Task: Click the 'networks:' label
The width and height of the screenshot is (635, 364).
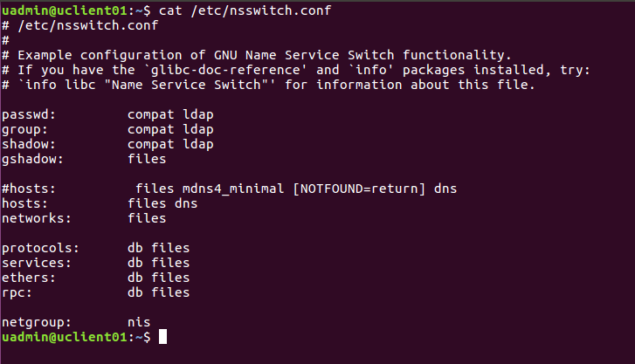Action: click(x=37, y=218)
